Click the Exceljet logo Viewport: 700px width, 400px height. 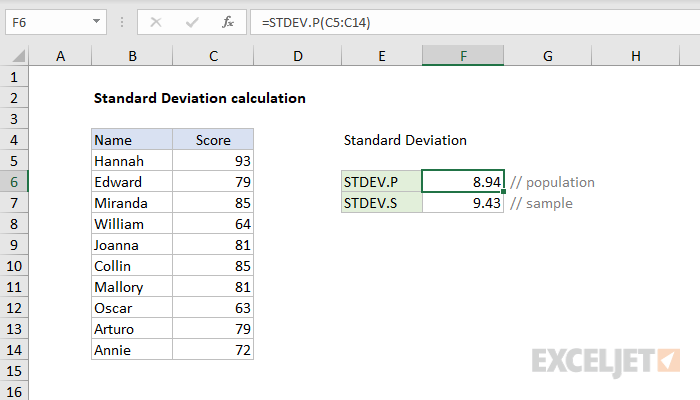[606, 359]
